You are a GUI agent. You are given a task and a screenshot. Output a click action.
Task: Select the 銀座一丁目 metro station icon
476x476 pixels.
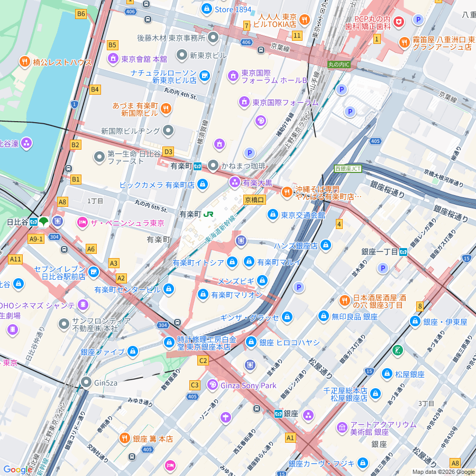pos(403,252)
